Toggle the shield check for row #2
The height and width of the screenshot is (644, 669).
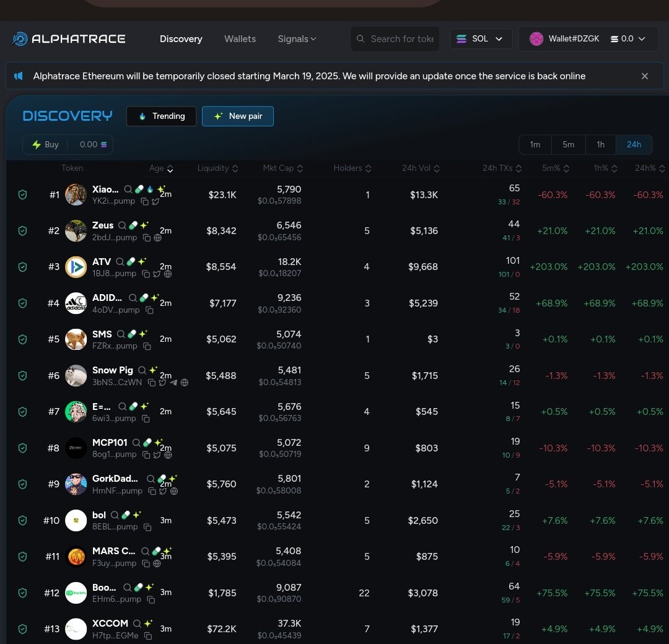(x=23, y=231)
